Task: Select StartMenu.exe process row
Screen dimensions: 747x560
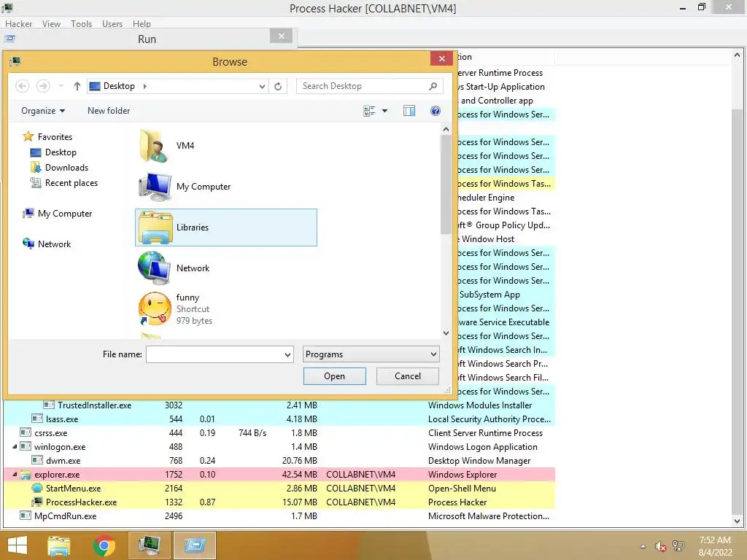Action: [279, 488]
